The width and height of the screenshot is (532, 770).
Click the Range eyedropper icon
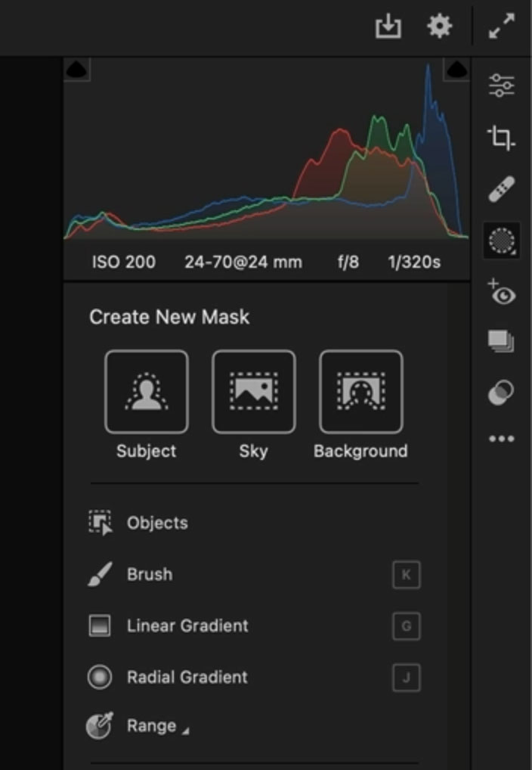[x=100, y=726]
